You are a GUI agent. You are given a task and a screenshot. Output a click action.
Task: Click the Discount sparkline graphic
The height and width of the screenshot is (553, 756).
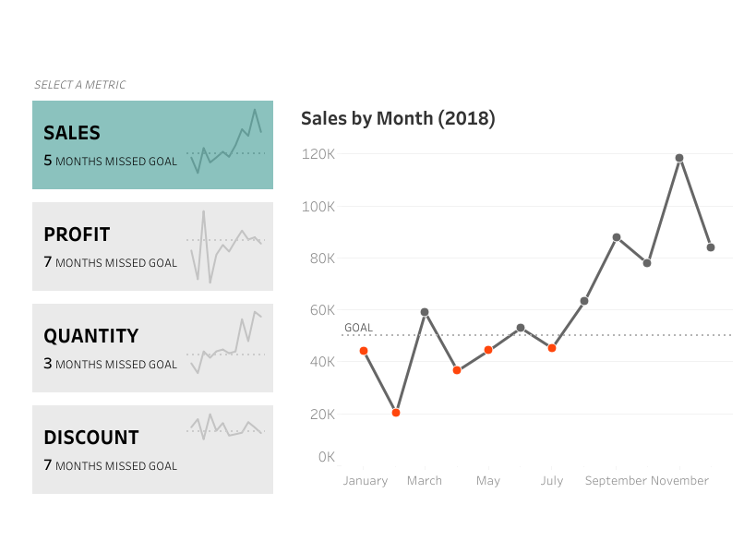click(226, 427)
